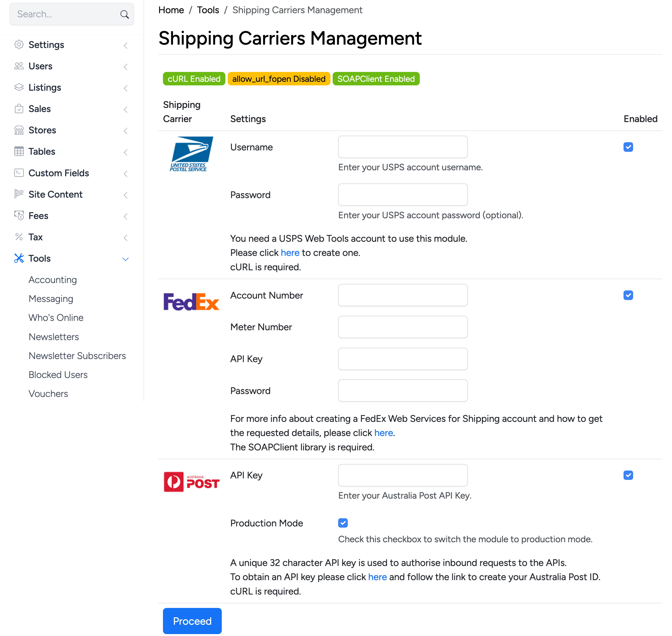Focus the FedEx Meter Number field

click(403, 327)
